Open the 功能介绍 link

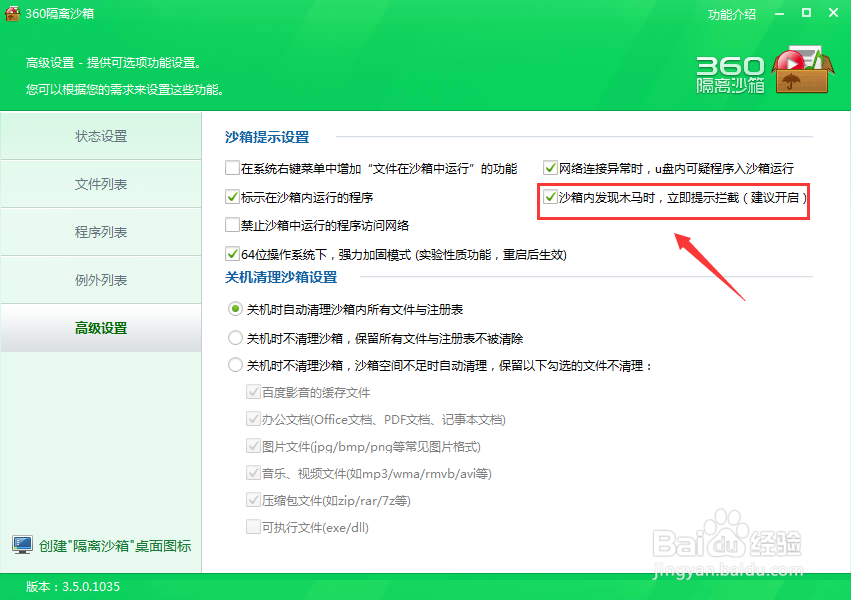click(732, 15)
